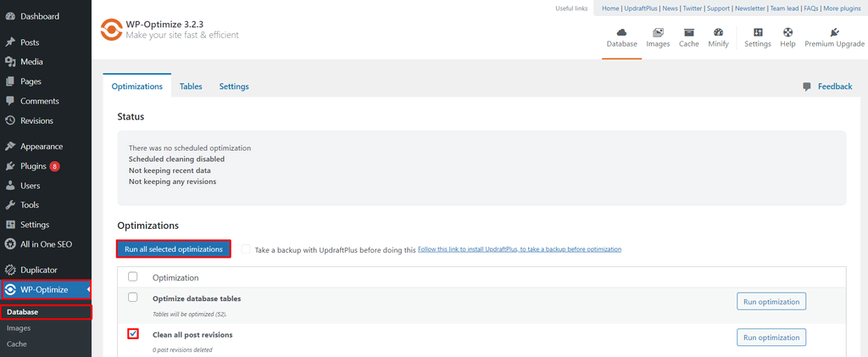This screenshot has width=868, height=357.
Task: Uncheck Clean all post revisions checkbox
Action: click(133, 334)
